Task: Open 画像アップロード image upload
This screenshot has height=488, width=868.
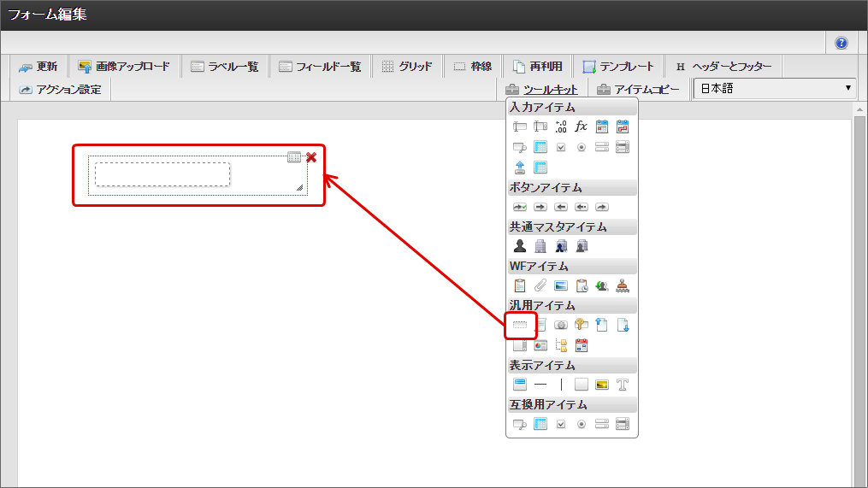Action: (124, 67)
